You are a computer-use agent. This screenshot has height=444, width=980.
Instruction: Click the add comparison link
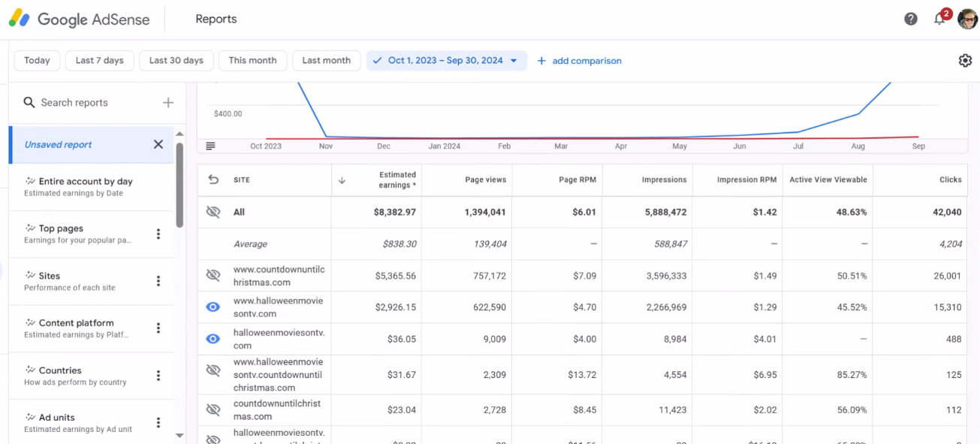(x=586, y=61)
